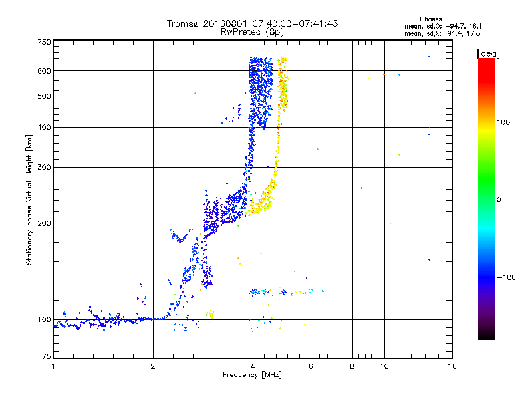This screenshot has width=532, height=399.
Task: Click the '1' x-axis tick label
Action: pyautogui.click(x=53, y=366)
